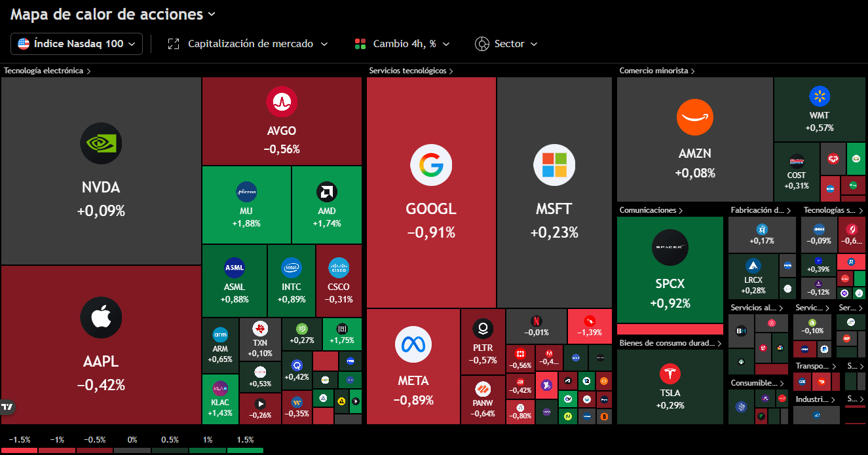868x455 pixels.
Task: Expand the Tecnología electrónica sector
Action: (x=47, y=70)
